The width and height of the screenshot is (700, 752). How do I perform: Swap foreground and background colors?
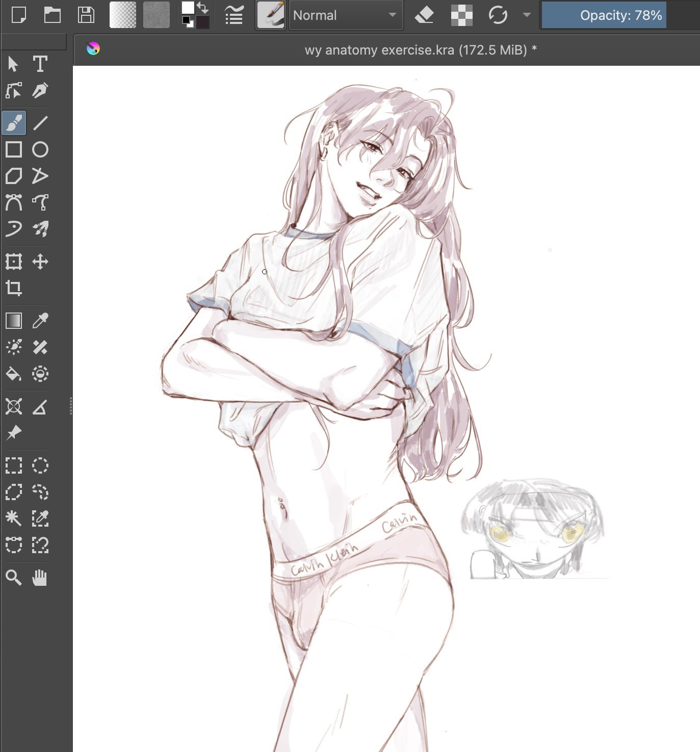pos(203,7)
